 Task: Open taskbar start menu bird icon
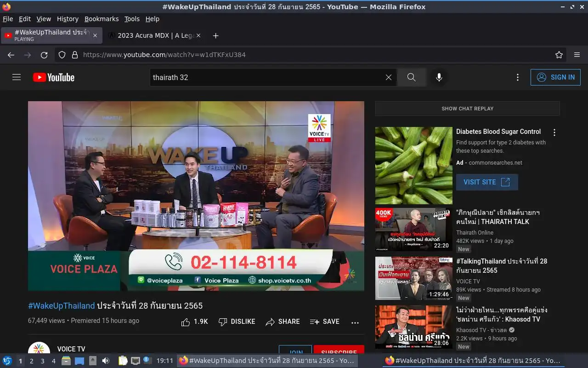[7, 361]
